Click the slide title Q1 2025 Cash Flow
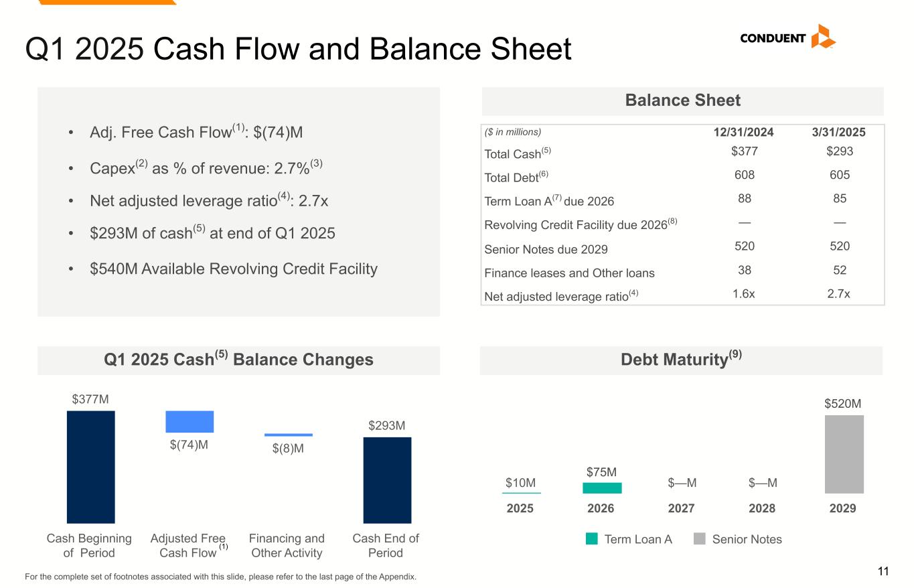This screenshot has width=914, height=588. (x=298, y=49)
